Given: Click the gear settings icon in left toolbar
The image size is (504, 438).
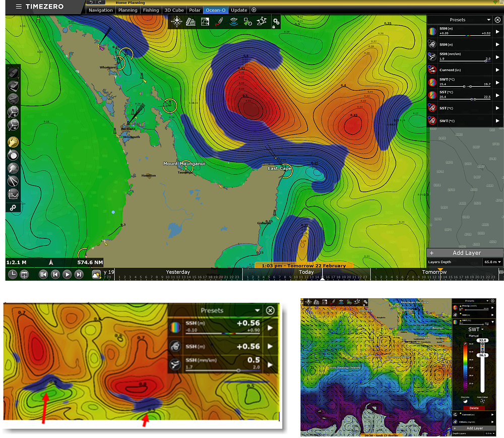Looking at the screenshot, I should 13,208.
